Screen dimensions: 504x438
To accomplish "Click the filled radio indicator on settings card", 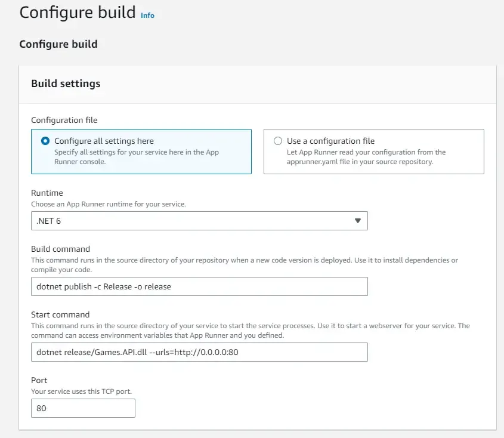I will pos(44,141).
